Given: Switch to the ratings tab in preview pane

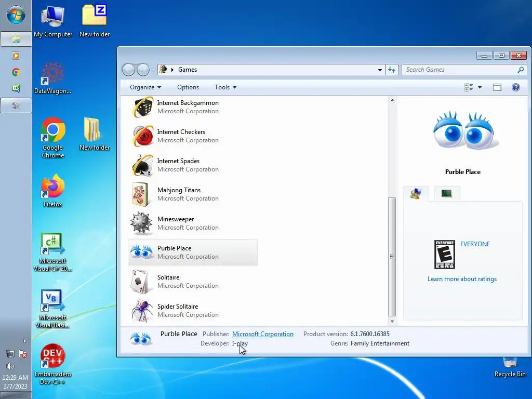Looking at the screenshot, I should tap(416, 194).
